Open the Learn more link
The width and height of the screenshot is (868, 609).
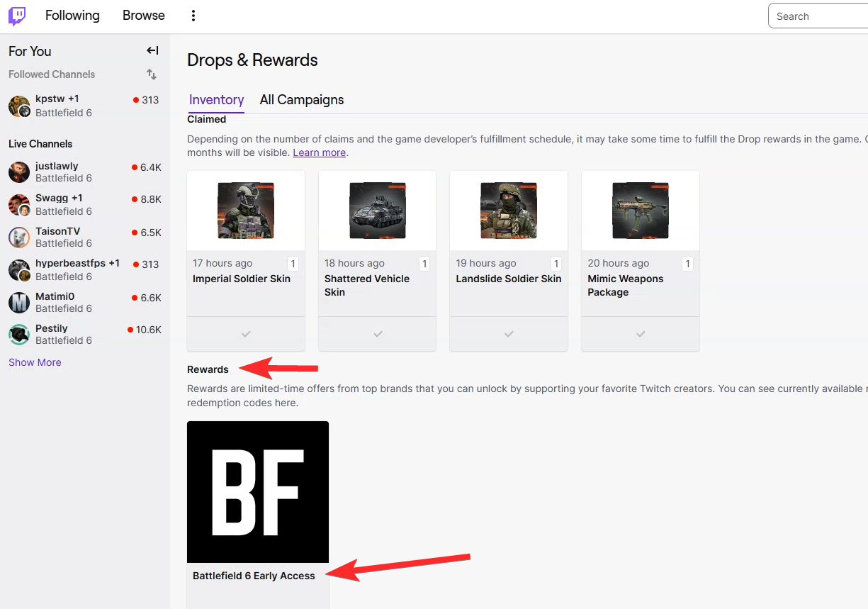point(320,152)
